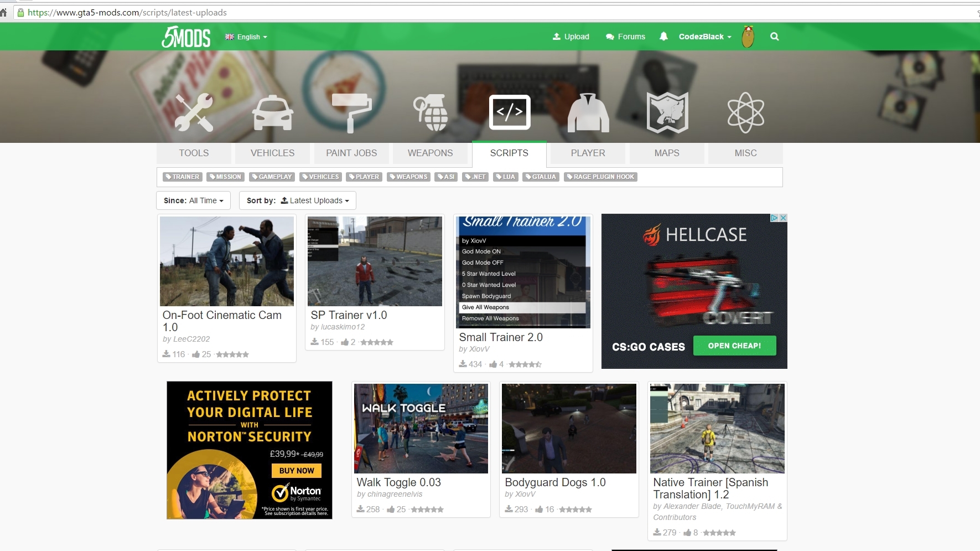Open the Forums link

pyautogui.click(x=625, y=37)
